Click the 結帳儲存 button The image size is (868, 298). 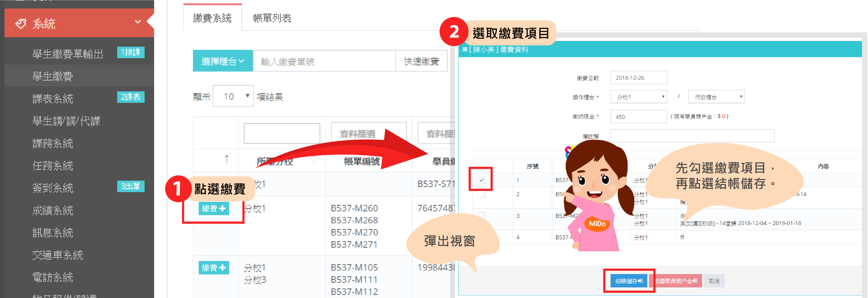pyautogui.click(x=628, y=281)
